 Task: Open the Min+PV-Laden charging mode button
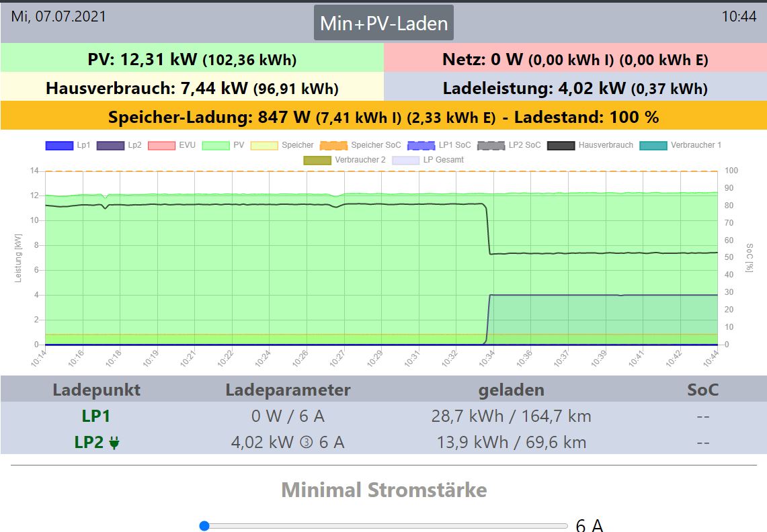(x=383, y=23)
